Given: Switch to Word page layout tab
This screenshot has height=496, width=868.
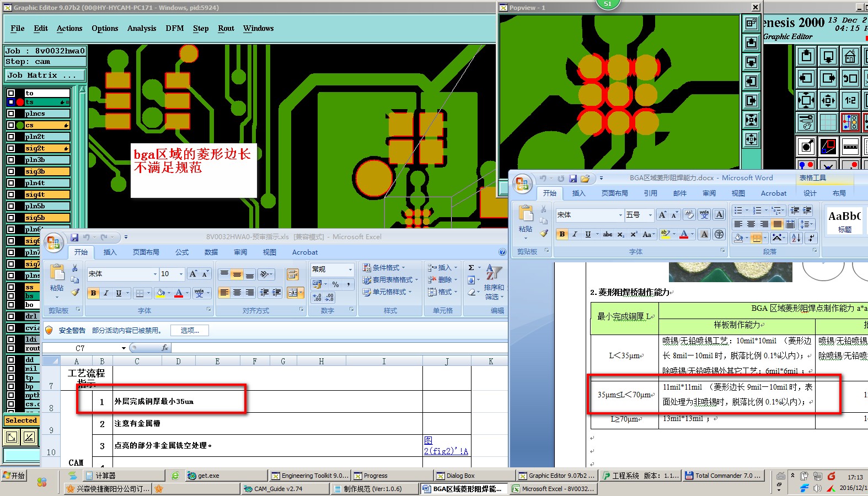Looking at the screenshot, I should tap(615, 193).
